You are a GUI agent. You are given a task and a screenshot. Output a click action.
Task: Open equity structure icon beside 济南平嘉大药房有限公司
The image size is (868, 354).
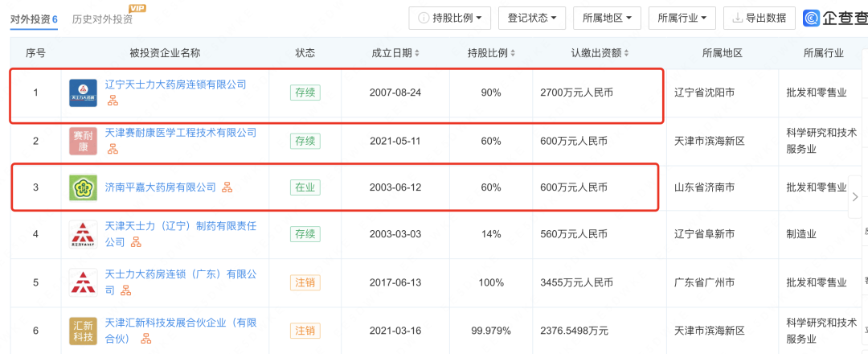(x=227, y=187)
